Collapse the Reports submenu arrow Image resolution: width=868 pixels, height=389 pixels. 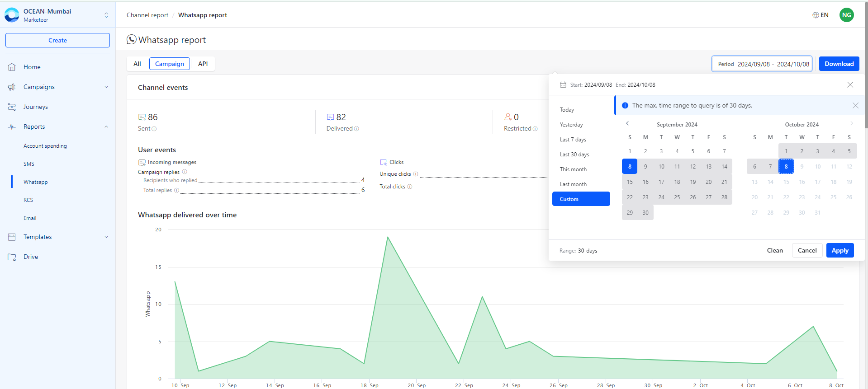point(106,127)
